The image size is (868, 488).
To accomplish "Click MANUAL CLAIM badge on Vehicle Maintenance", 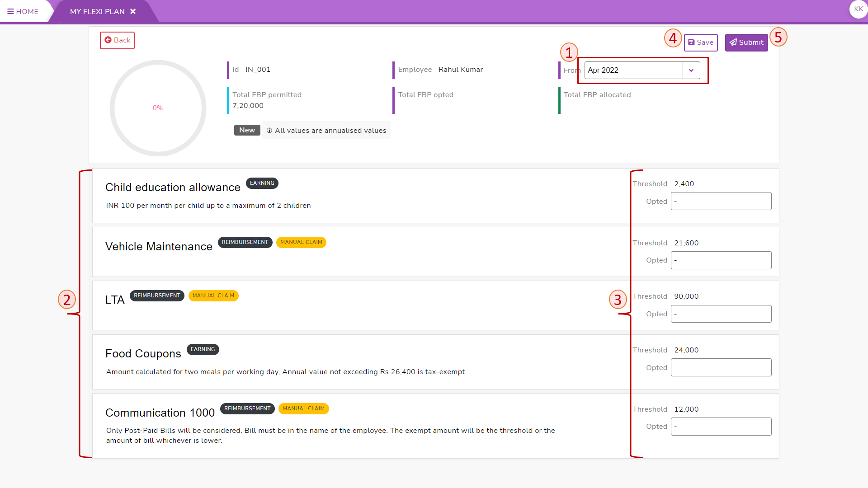I will (x=301, y=242).
